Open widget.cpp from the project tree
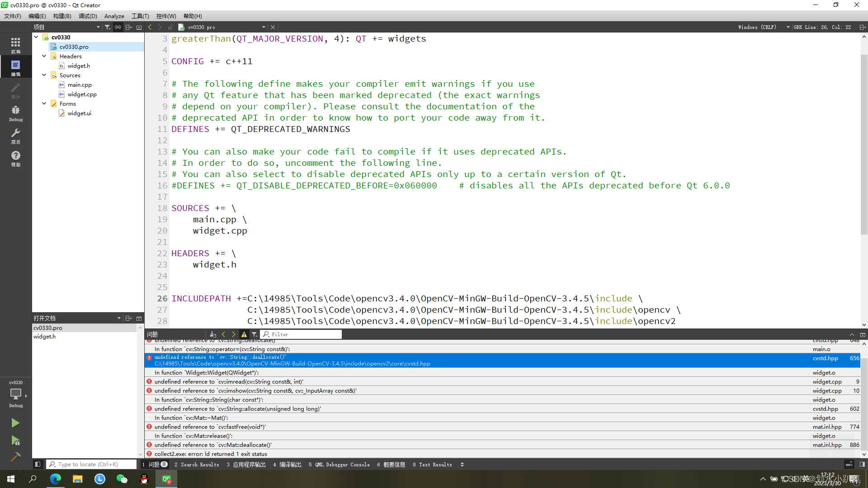Image resolution: width=868 pixels, height=488 pixels. click(82, 94)
